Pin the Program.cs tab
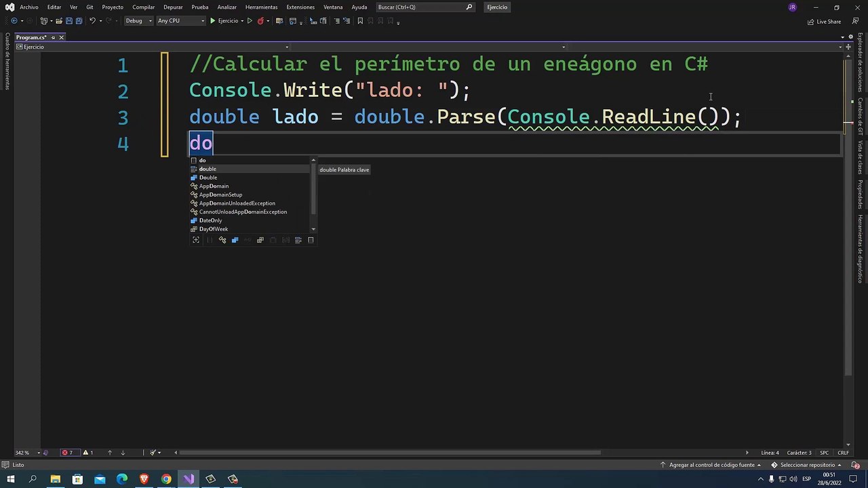Screen dimensions: 868x488 (54, 37)
